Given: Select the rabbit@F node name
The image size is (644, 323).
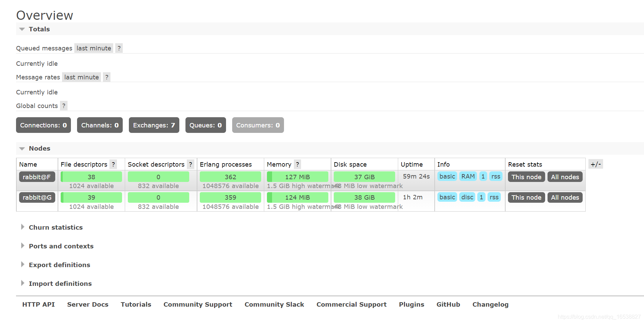Looking at the screenshot, I should (x=37, y=176).
